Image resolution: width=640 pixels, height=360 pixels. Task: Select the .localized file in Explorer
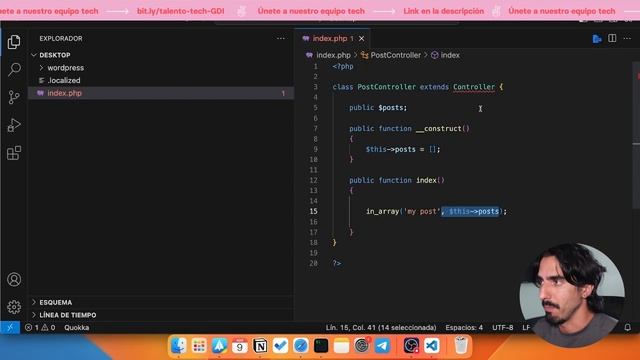64,80
